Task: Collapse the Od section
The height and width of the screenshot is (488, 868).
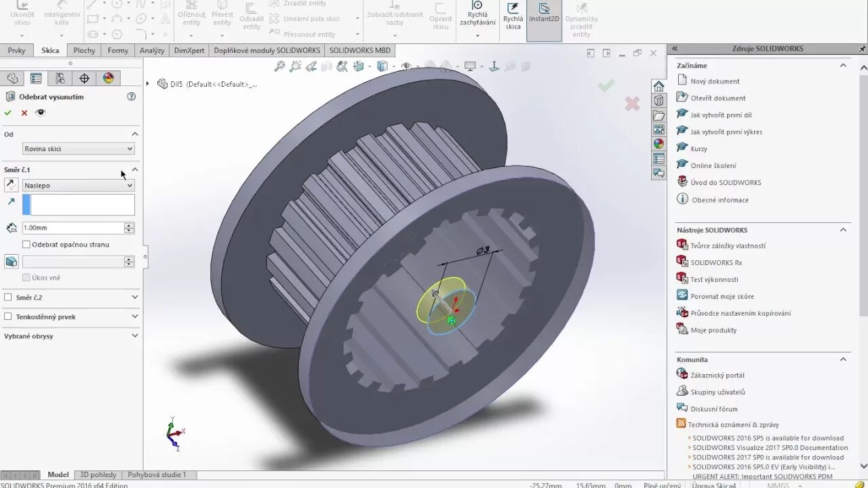Action: (x=134, y=134)
